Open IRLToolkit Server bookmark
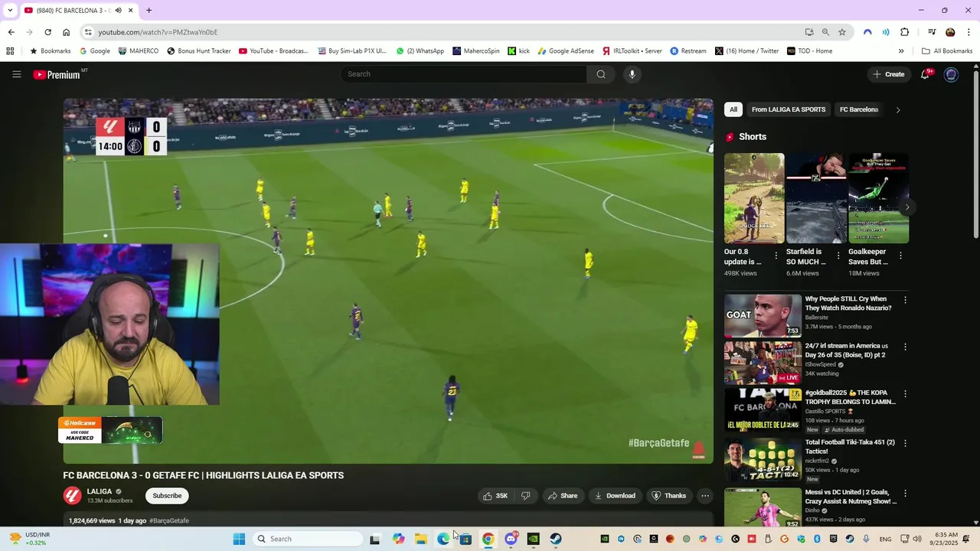The image size is (980, 551). [x=632, y=51]
